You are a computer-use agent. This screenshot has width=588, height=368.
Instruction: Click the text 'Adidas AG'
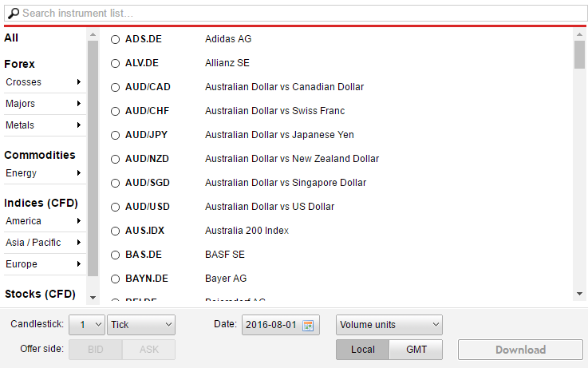(228, 39)
